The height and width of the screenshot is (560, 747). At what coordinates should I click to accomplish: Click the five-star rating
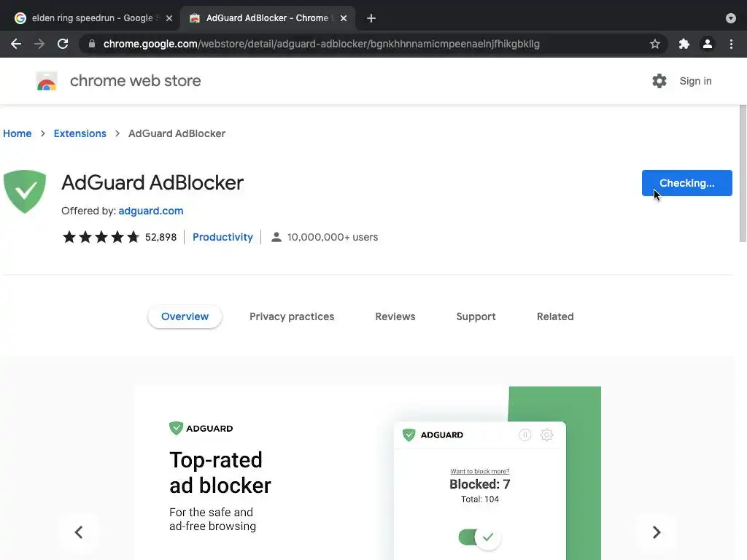point(101,237)
